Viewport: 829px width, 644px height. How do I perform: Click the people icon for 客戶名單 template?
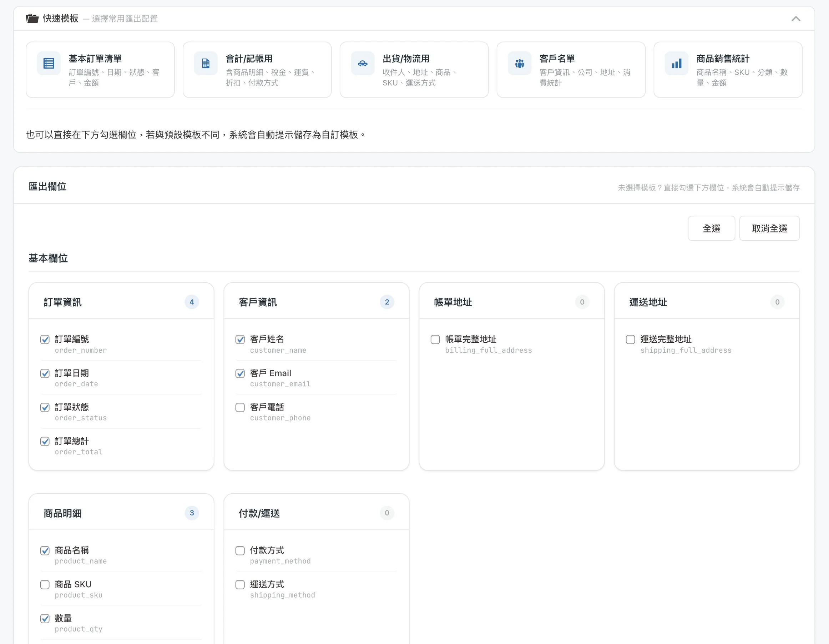pos(519,63)
